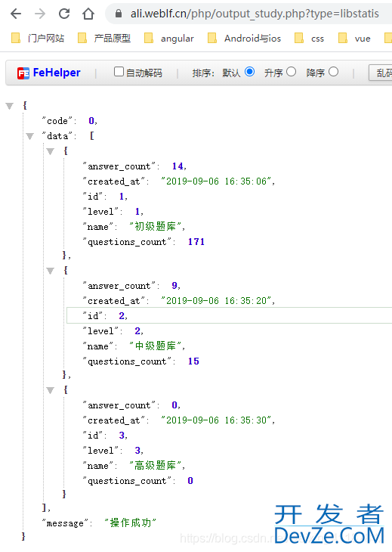Click the FeHelper logo icon

[23, 73]
